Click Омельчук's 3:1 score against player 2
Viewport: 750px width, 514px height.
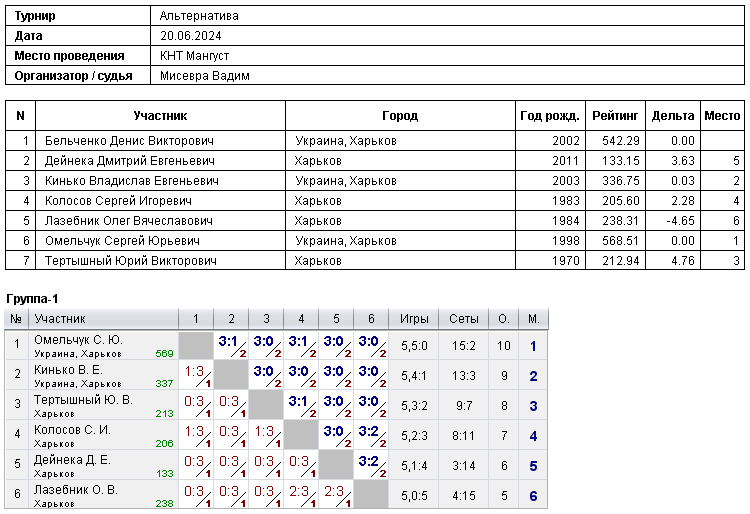(228, 341)
